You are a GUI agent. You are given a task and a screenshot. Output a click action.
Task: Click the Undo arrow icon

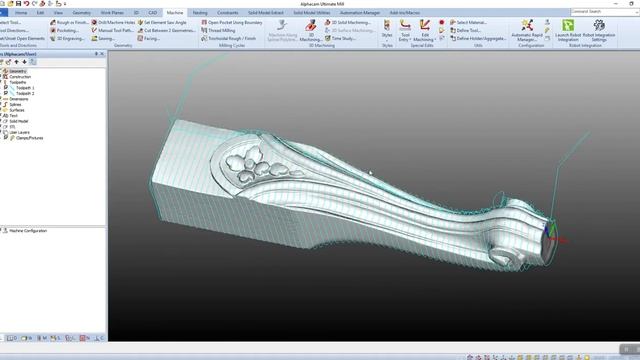pos(27,4)
